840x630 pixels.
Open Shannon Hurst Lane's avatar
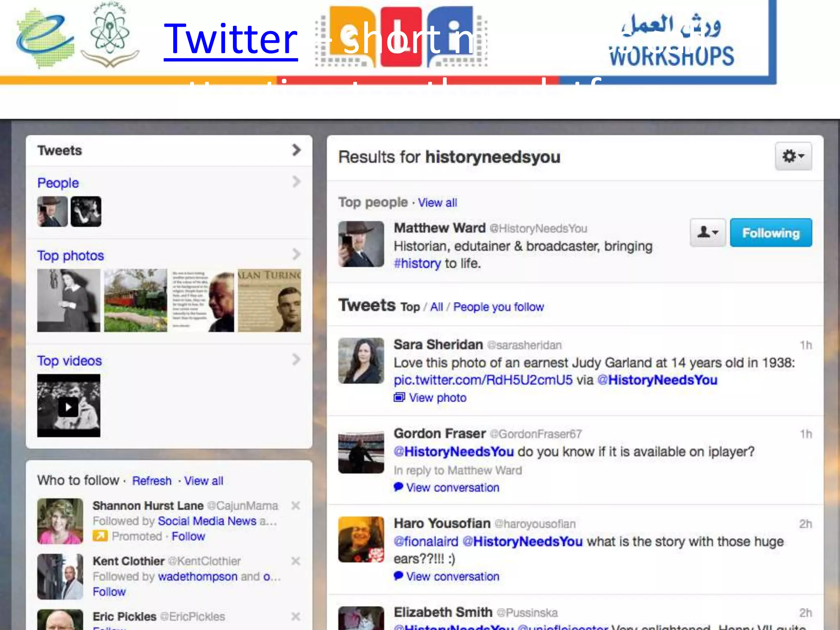pos(60,521)
